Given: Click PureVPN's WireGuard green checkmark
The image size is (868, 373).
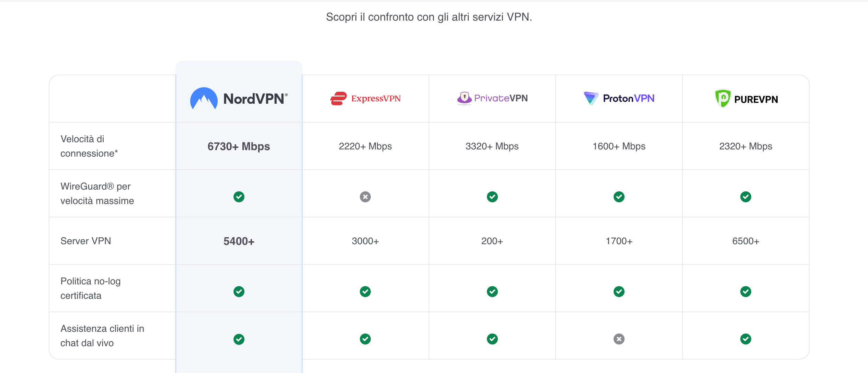Looking at the screenshot, I should click(x=746, y=197).
